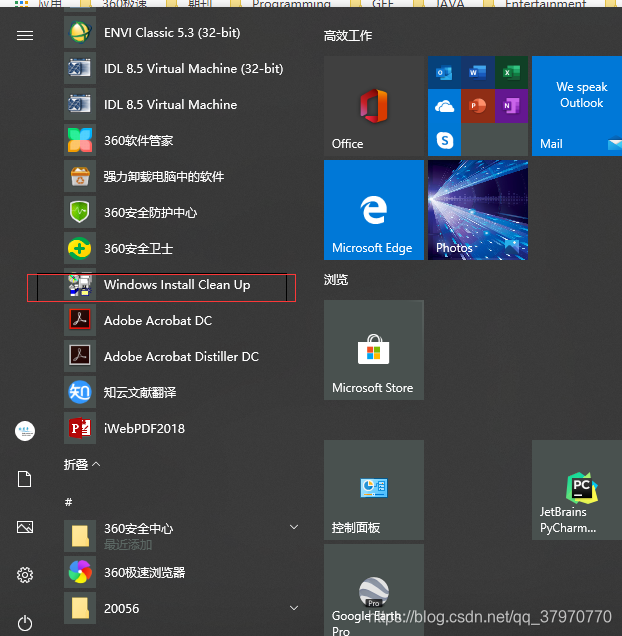Select the 20056 folder icon
The image size is (622, 636).
tap(80, 608)
